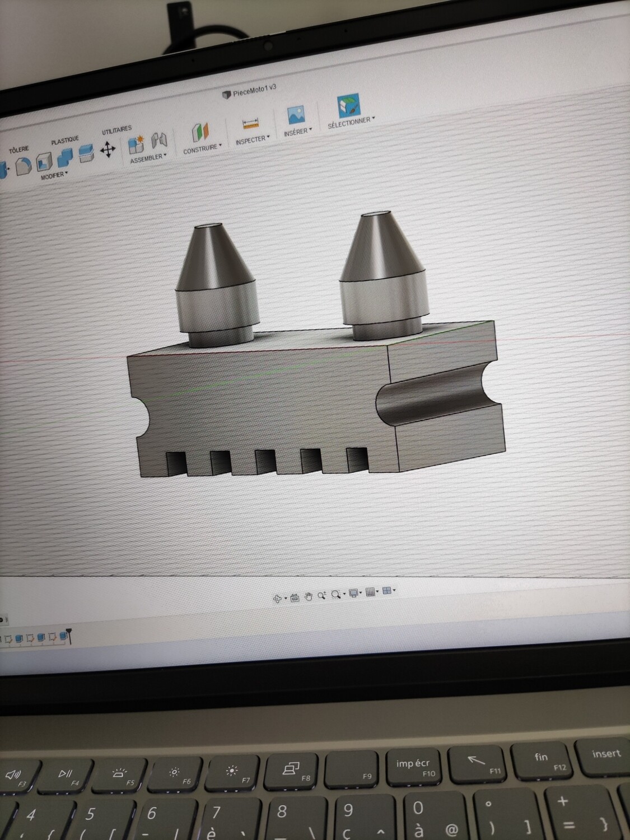Click the Offset Plane icon above Construire
Screen dimensions: 630x840
[200, 133]
